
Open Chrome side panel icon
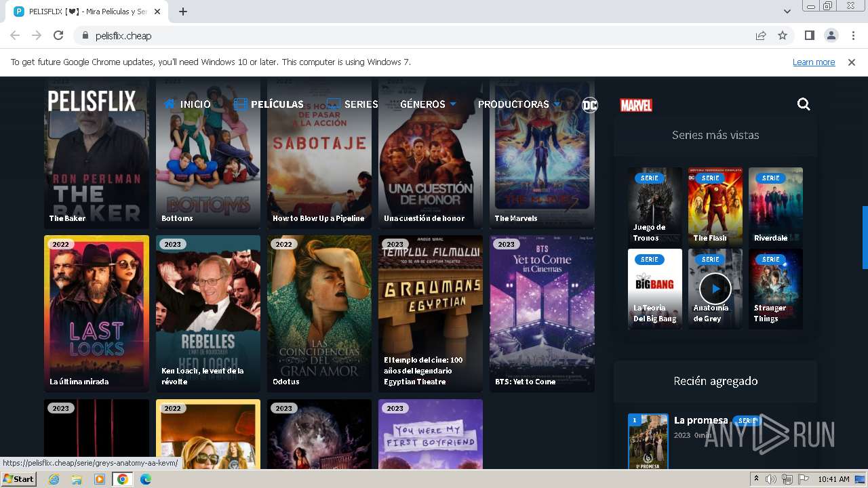[809, 35]
